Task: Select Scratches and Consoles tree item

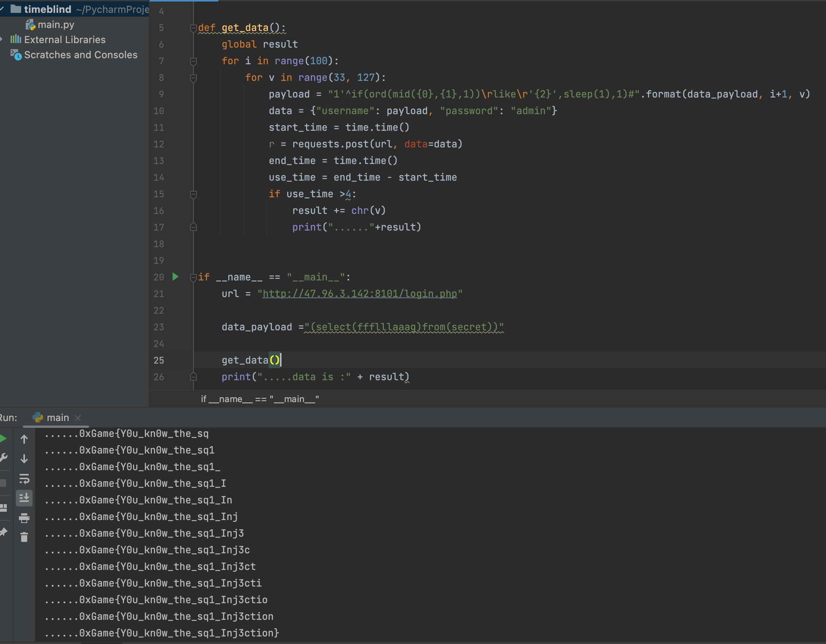Action: 81,55
